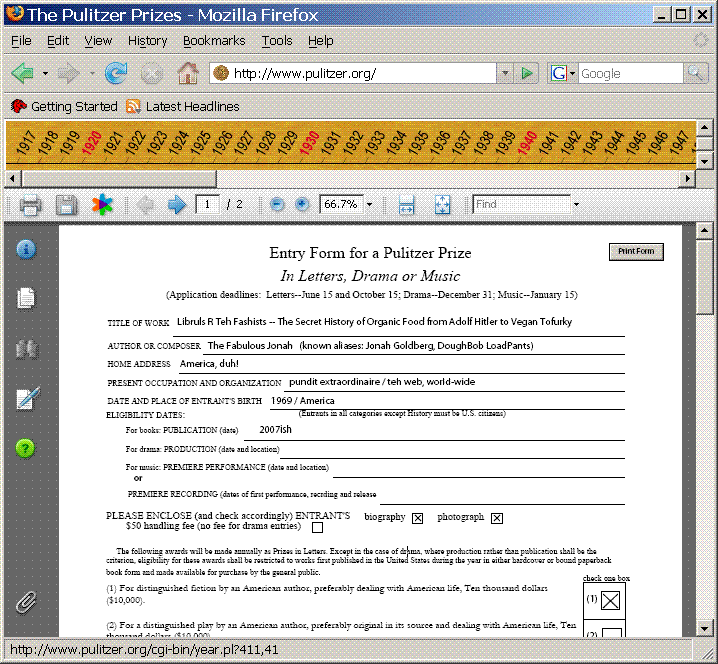Open the search engine selector dropdown
718x664 pixels.
coord(572,73)
